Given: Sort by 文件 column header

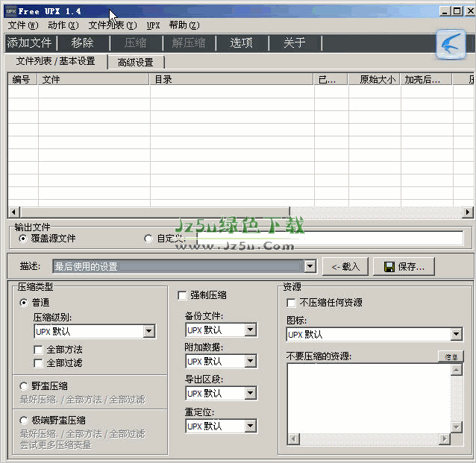Looking at the screenshot, I should [94, 80].
